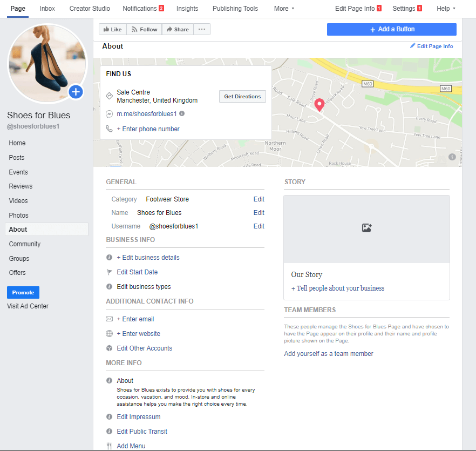
Task: Edit the Username @shoesforblues1
Action: [x=259, y=226]
